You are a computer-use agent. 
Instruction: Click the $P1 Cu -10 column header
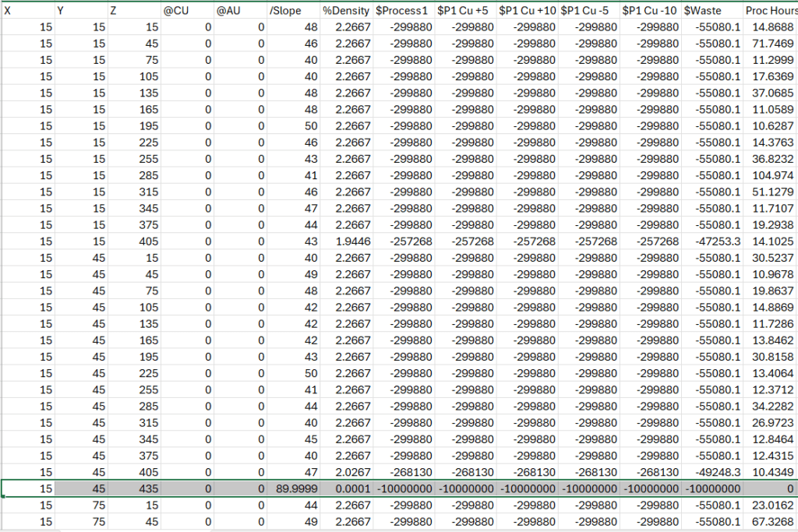coord(650,10)
